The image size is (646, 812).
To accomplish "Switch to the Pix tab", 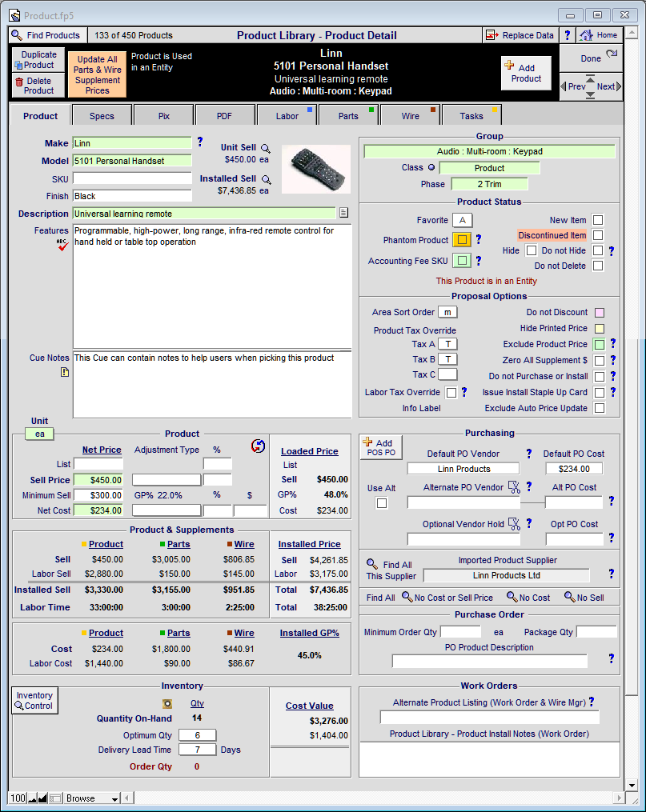I will pos(164,116).
